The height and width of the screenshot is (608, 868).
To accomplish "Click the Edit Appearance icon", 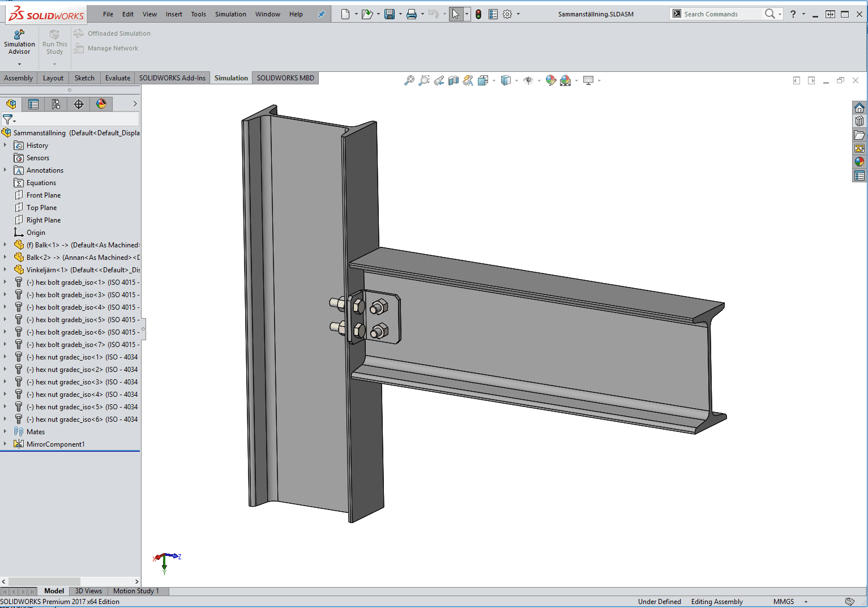I will pos(550,81).
